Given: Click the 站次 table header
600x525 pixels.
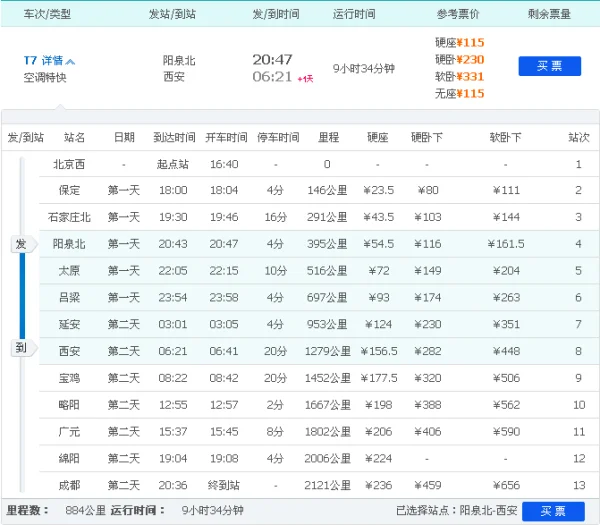Looking at the screenshot, I should (x=579, y=137).
